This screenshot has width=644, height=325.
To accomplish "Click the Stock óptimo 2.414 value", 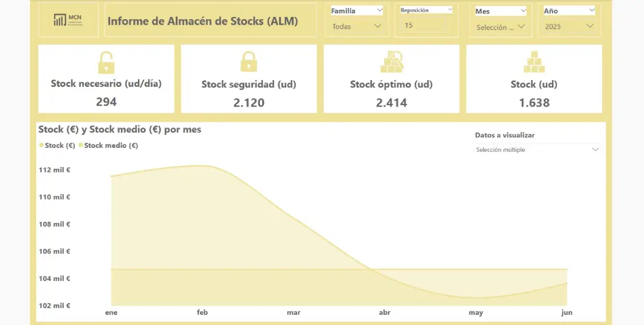I will 391,103.
